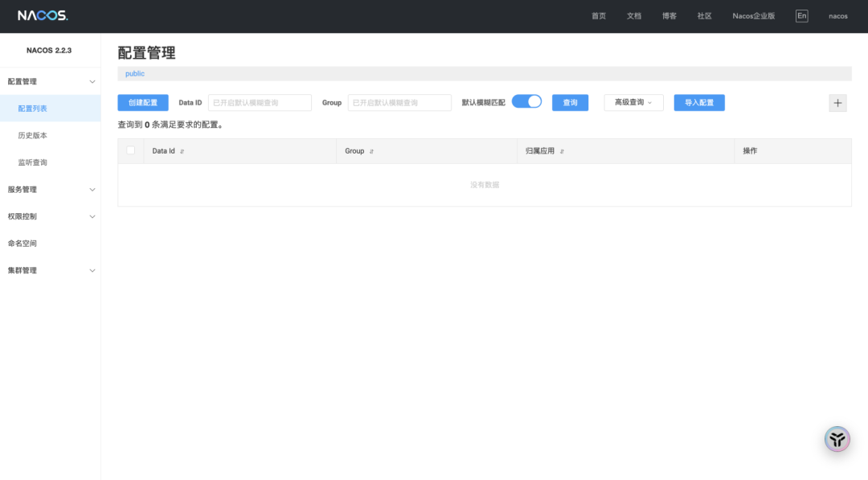Click the nacos user name
This screenshot has height=480, width=868.
[837, 16]
